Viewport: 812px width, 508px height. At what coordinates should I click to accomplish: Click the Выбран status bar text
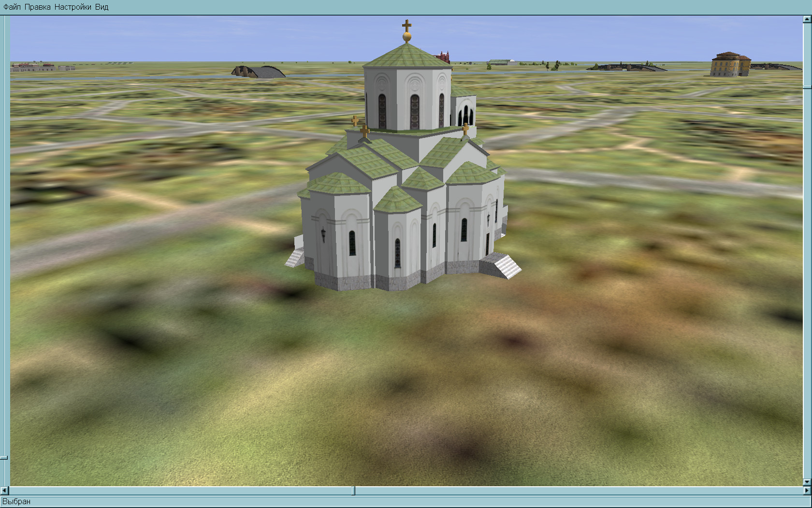pos(16,501)
